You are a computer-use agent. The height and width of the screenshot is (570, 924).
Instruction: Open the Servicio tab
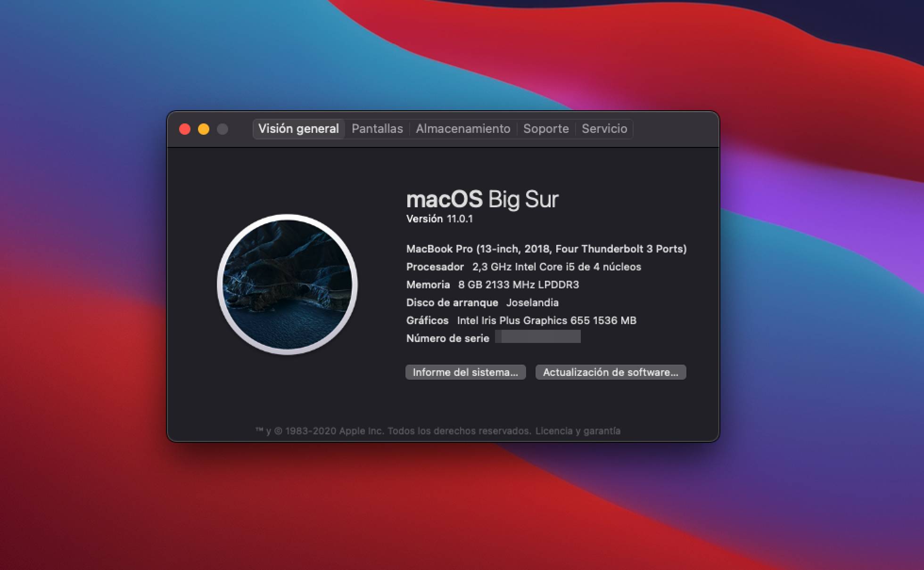604,129
